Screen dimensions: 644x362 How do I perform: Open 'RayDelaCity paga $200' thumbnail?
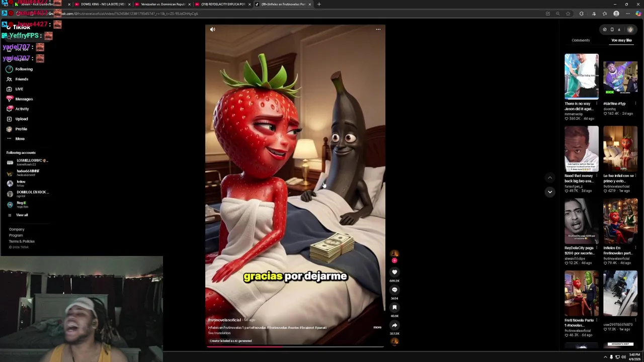[x=582, y=221]
